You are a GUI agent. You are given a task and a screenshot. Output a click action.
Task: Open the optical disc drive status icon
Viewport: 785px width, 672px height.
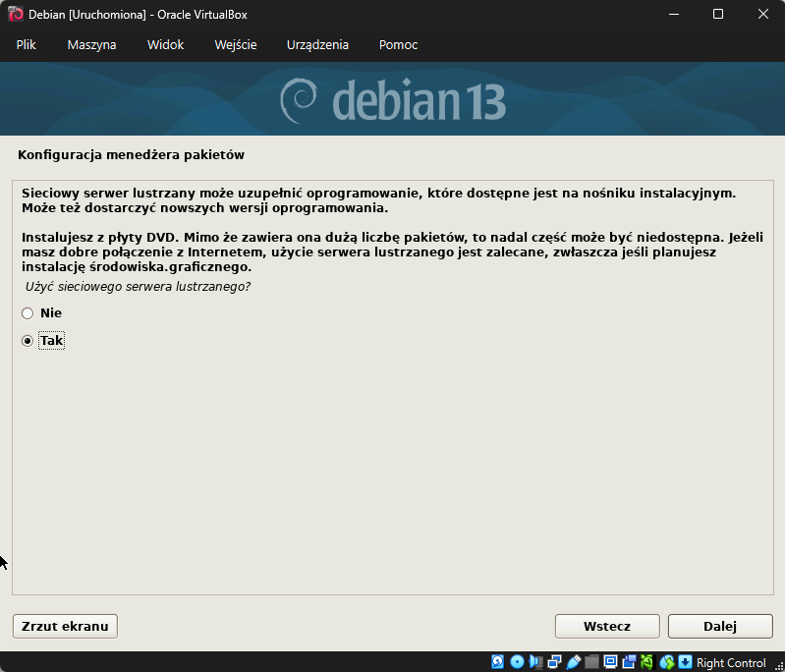pyautogui.click(x=518, y=662)
